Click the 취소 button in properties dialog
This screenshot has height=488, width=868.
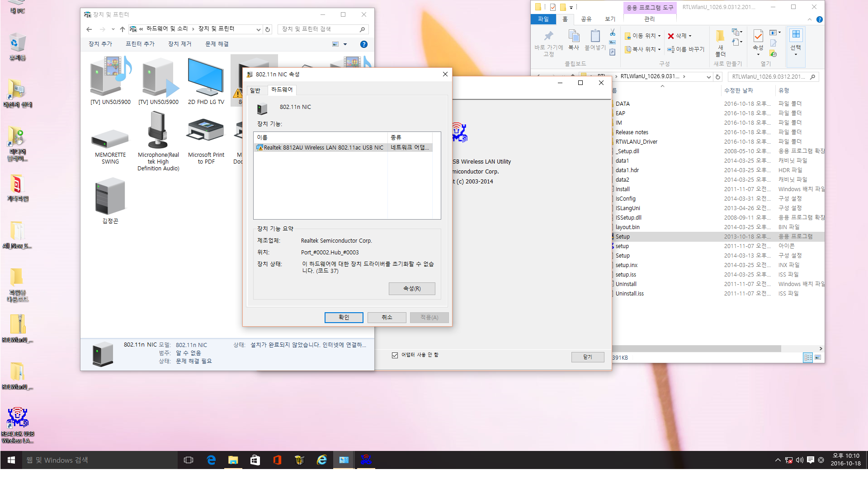click(387, 318)
